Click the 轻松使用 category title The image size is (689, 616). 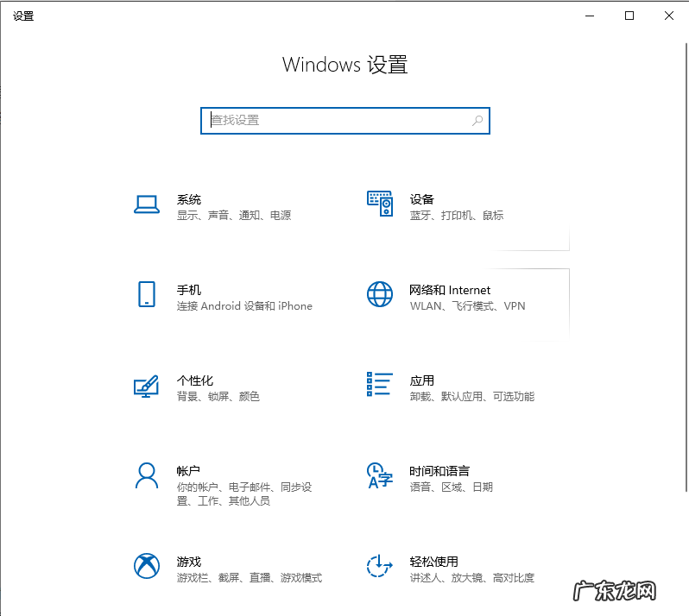click(x=433, y=562)
